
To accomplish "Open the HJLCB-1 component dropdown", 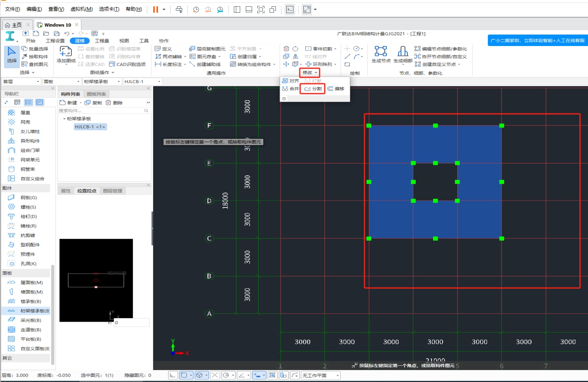I will pyautogui.click(x=143, y=82).
